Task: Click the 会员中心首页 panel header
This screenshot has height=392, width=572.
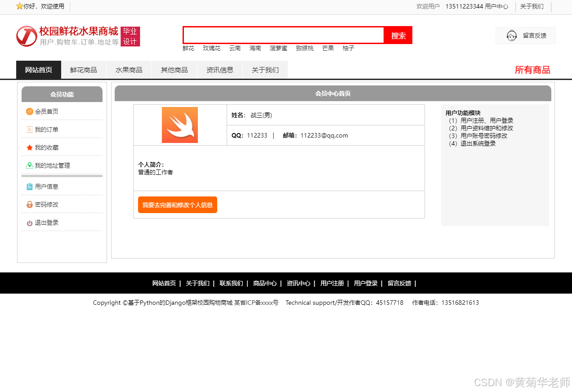Action: tap(333, 94)
